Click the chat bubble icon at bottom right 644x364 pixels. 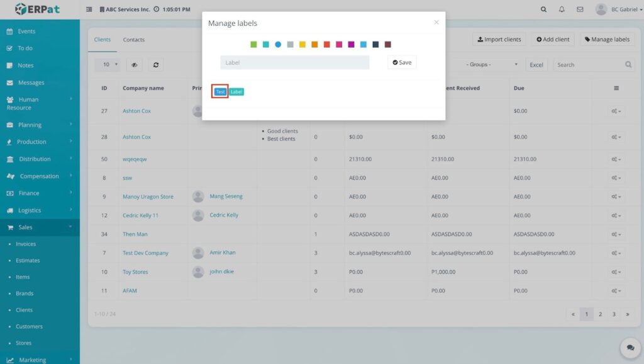(629, 348)
